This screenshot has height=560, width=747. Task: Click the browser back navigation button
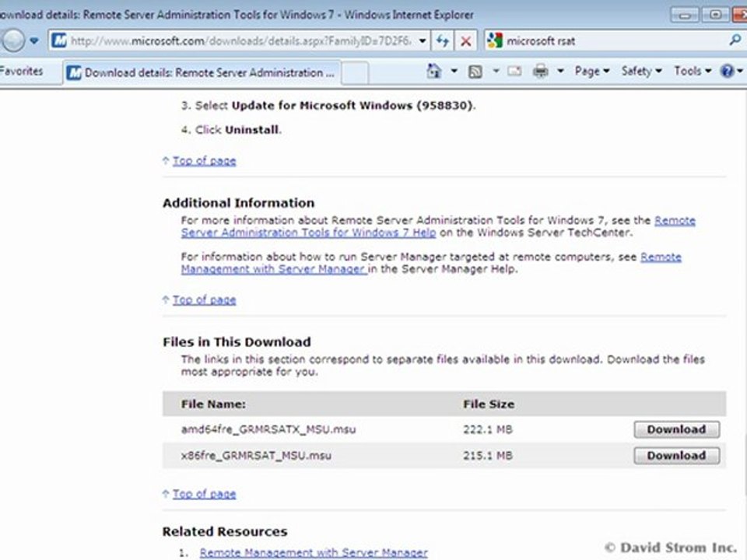point(12,41)
